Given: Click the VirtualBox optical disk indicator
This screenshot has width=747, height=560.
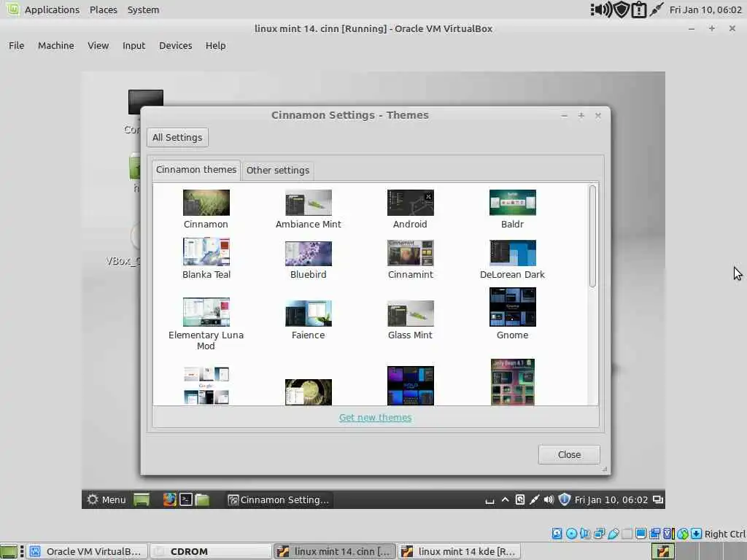Looking at the screenshot, I should click(x=571, y=534).
